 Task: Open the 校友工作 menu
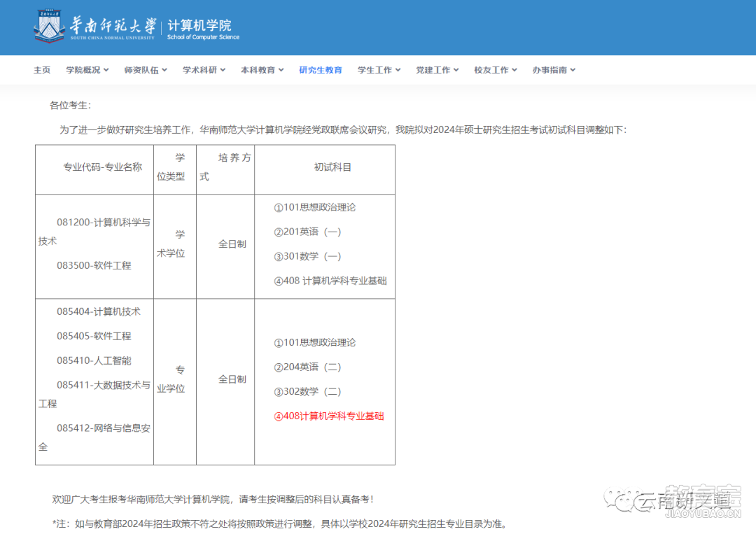(491, 70)
